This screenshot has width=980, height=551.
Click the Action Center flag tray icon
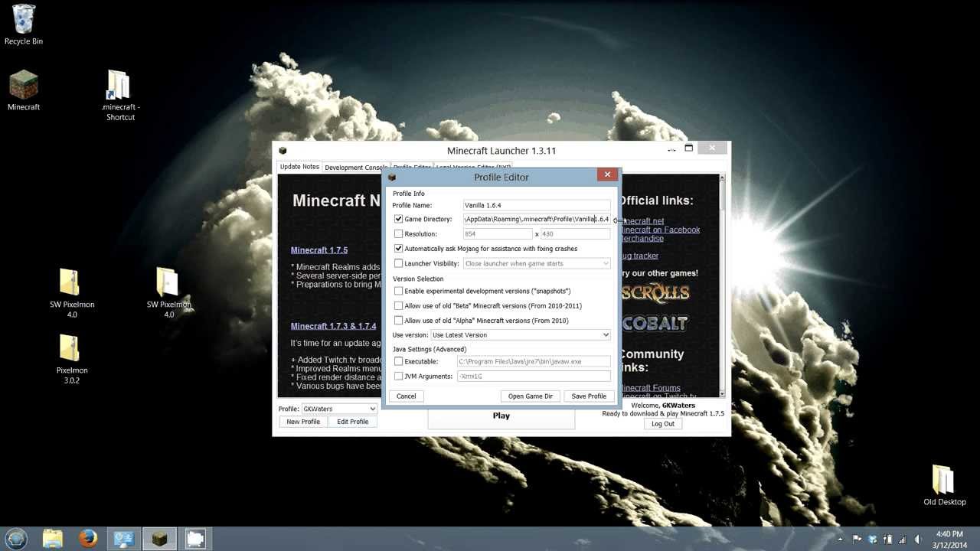[857, 539]
